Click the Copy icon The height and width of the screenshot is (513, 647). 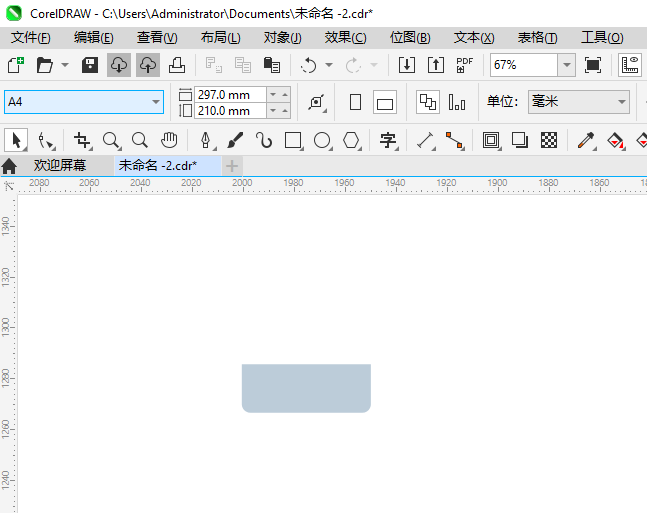click(x=243, y=65)
